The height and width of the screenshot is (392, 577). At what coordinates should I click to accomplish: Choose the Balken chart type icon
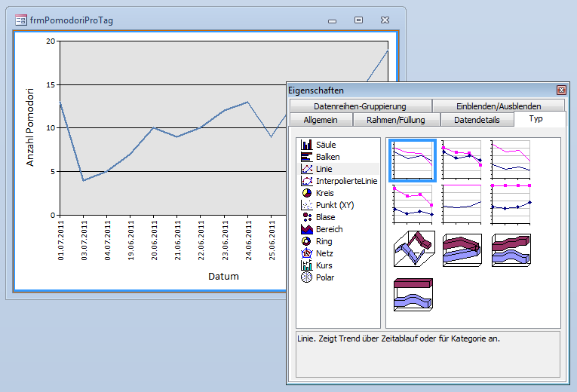306,157
